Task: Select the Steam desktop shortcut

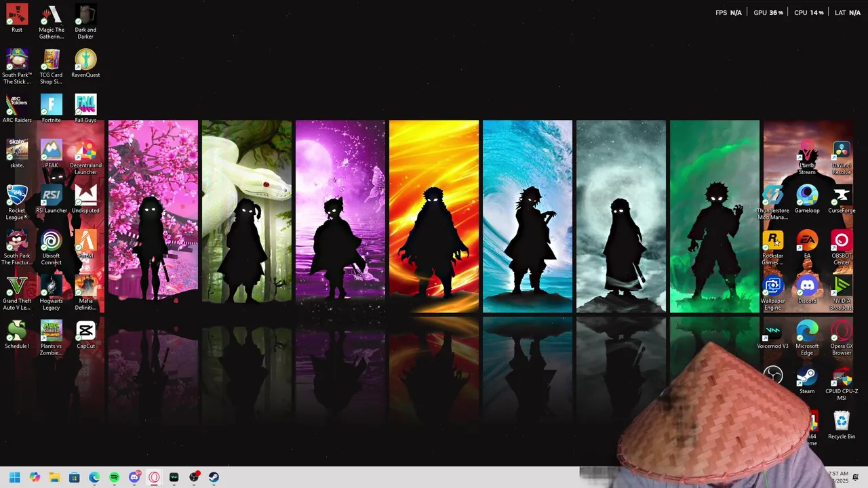Action: pos(807,380)
